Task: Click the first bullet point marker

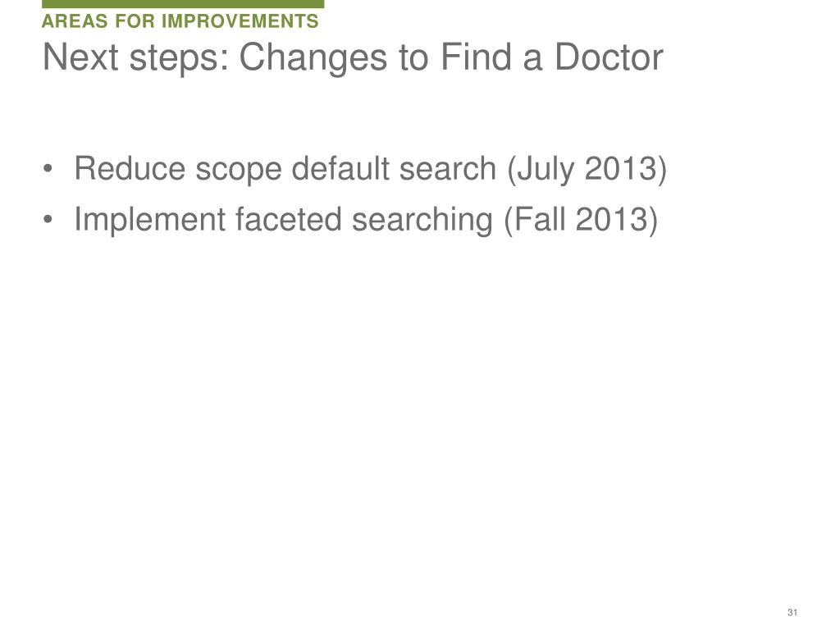Action: pyautogui.click(x=48, y=169)
